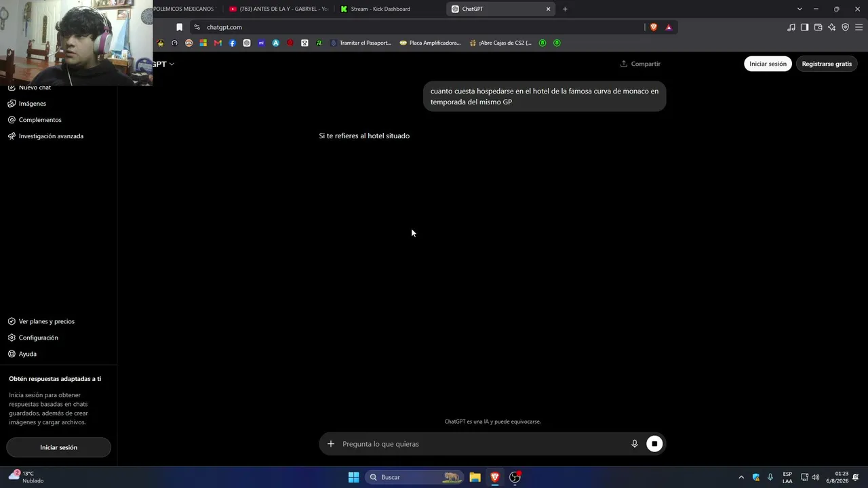Open a new browser tab
The height and width of the screenshot is (488, 868).
click(x=565, y=9)
